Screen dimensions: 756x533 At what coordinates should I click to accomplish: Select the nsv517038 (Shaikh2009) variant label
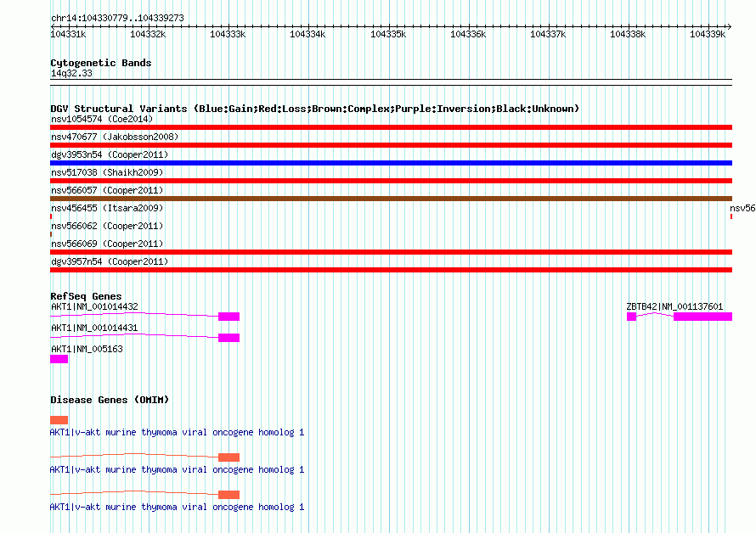(107, 172)
